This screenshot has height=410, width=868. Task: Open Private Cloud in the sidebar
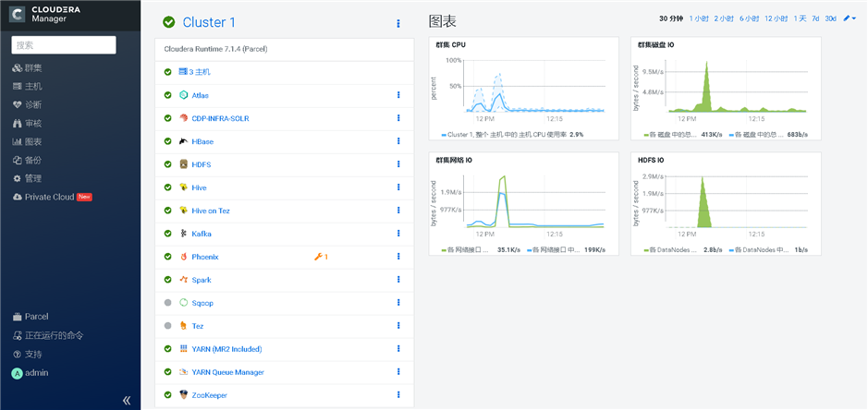click(x=52, y=197)
